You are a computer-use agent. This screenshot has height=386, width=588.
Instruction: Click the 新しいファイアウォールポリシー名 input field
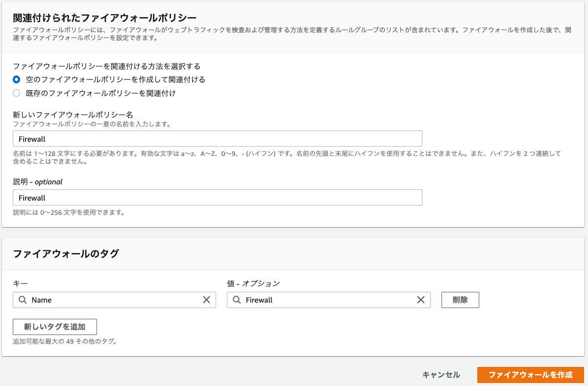[x=217, y=139]
